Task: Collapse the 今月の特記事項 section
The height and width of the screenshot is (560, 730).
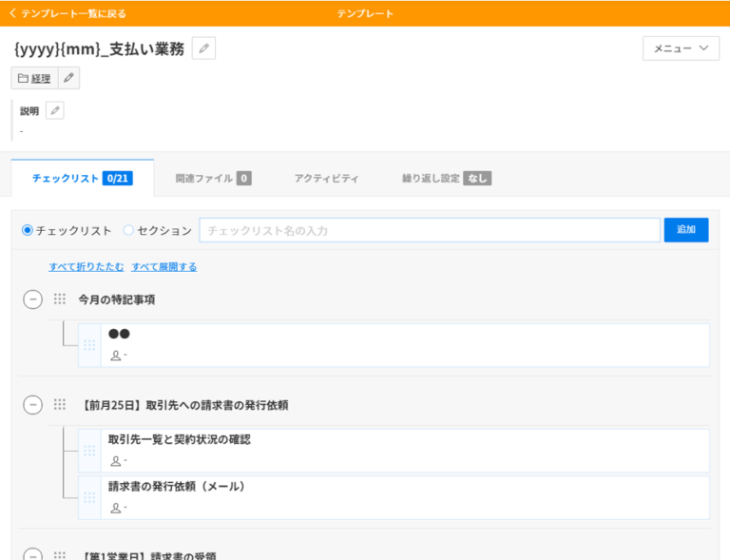Action: [33, 299]
